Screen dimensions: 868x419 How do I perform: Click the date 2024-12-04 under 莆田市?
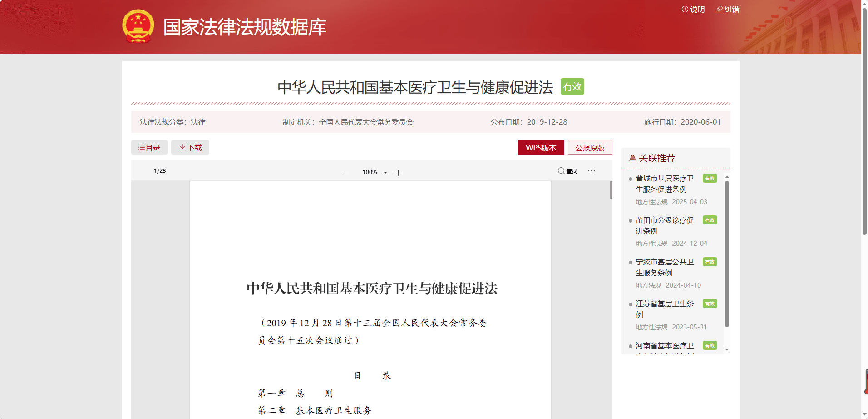[x=690, y=244]
